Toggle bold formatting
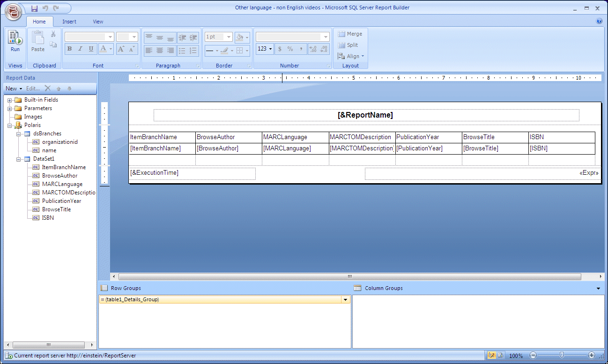This screenshot has width=608, height=364. pyautogui.click(x=69, y=49)
